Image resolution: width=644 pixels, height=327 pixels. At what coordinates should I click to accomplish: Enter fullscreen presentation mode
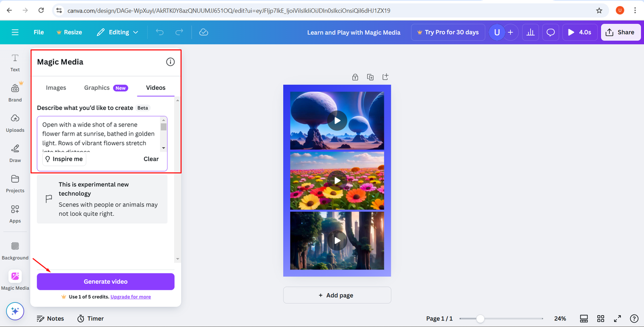click(617, 318)
